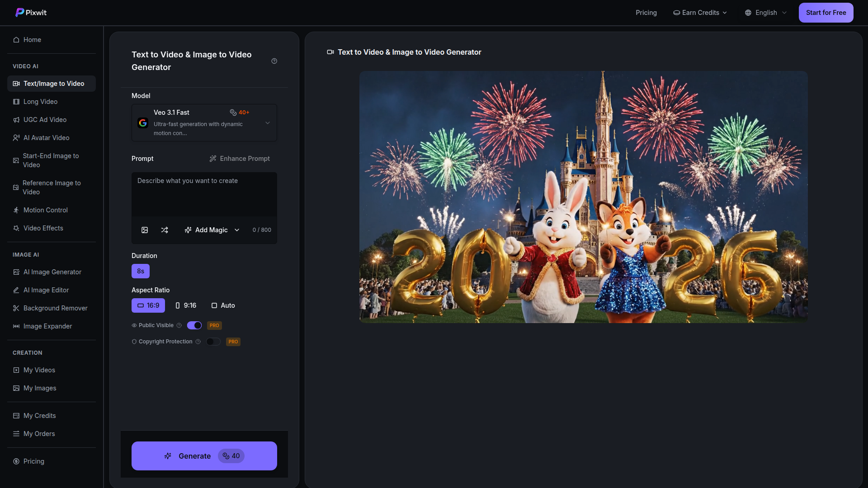Image resolution: width=868 pixels, height=488 pixels.
Task: Turn off the Public Visible switch
Action: point(194,325)
